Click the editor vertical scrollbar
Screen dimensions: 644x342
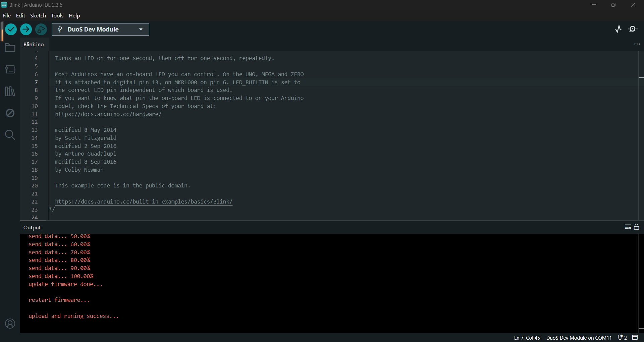[641, 135]
